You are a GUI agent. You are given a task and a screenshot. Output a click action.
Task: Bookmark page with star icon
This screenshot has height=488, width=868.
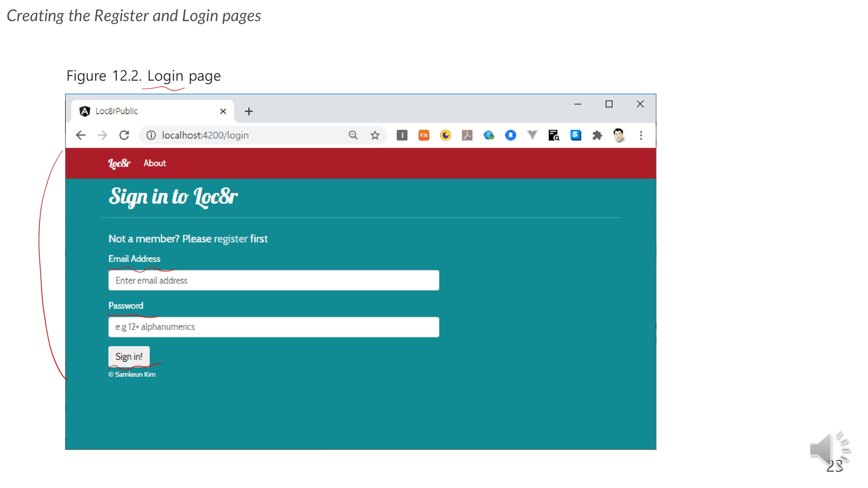(375, 135)
